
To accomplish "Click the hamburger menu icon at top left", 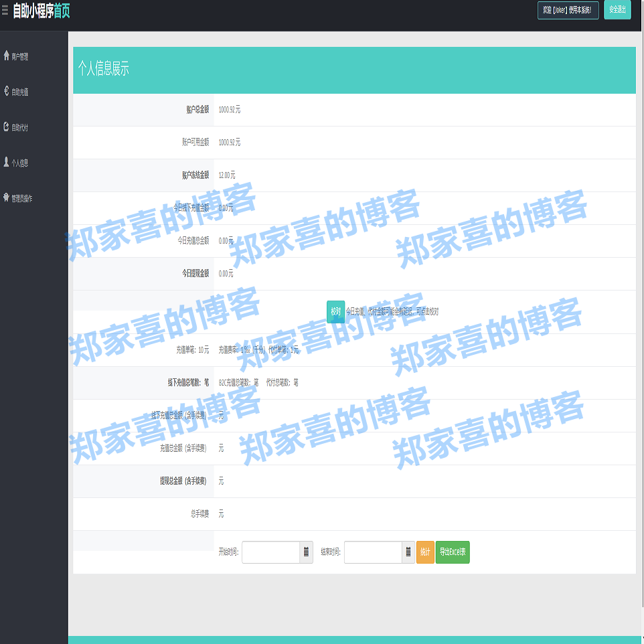I will coord(5,9).
